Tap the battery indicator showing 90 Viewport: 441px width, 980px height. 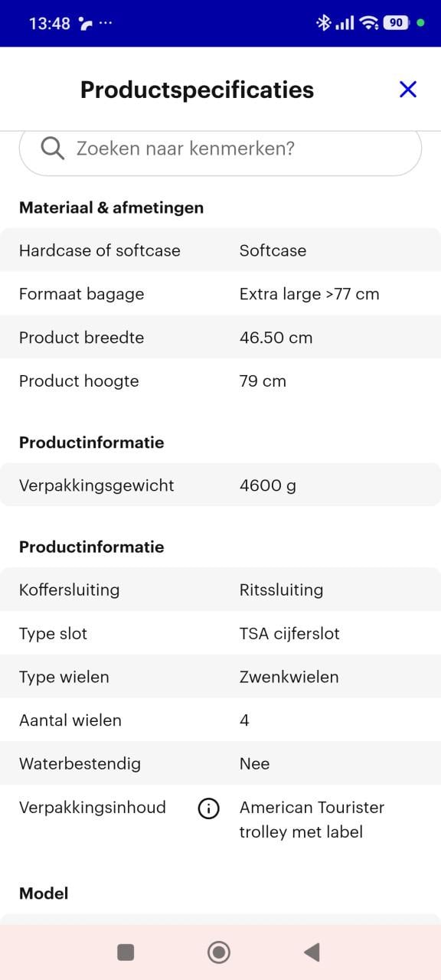(397, 23)
